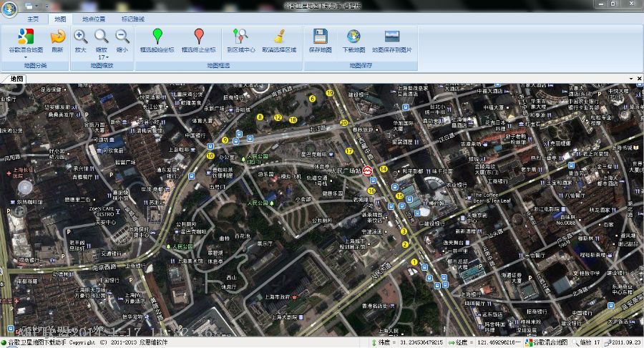Image resolution: width=644 pixels, height=348 pixels.
Task: Click the red metro icon at 人民广场站
Action: point(367,171)
